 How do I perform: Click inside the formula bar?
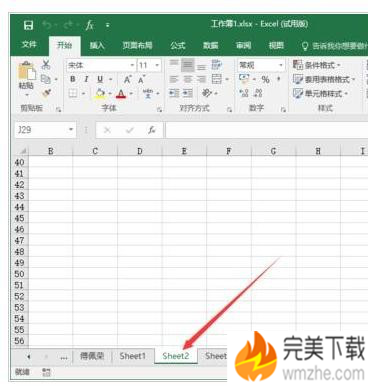tap(266, 130)
